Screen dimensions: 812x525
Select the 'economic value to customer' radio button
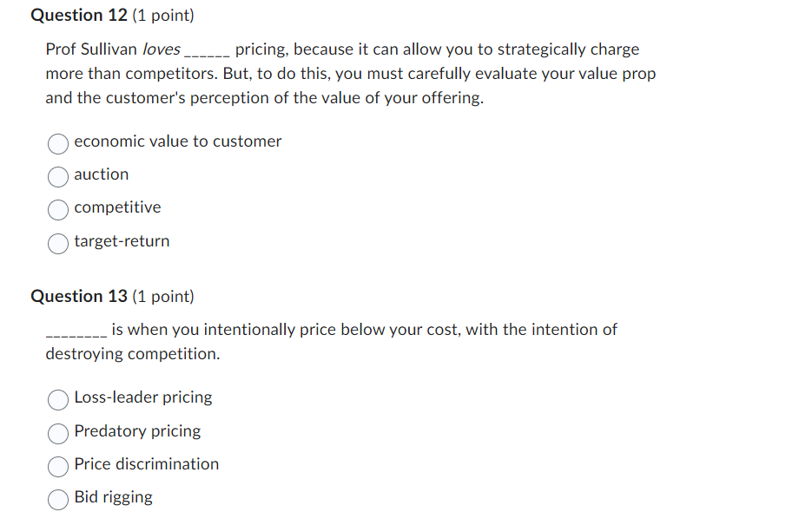(57, 143)
